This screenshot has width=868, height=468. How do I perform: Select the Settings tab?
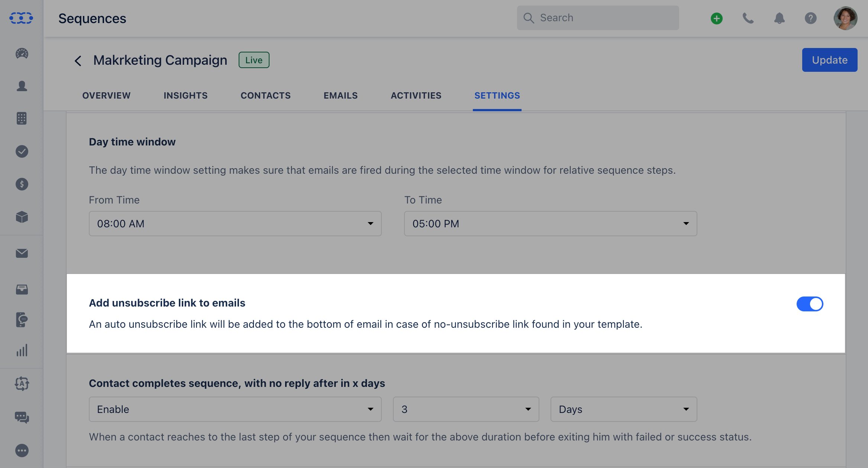[497, 96]
